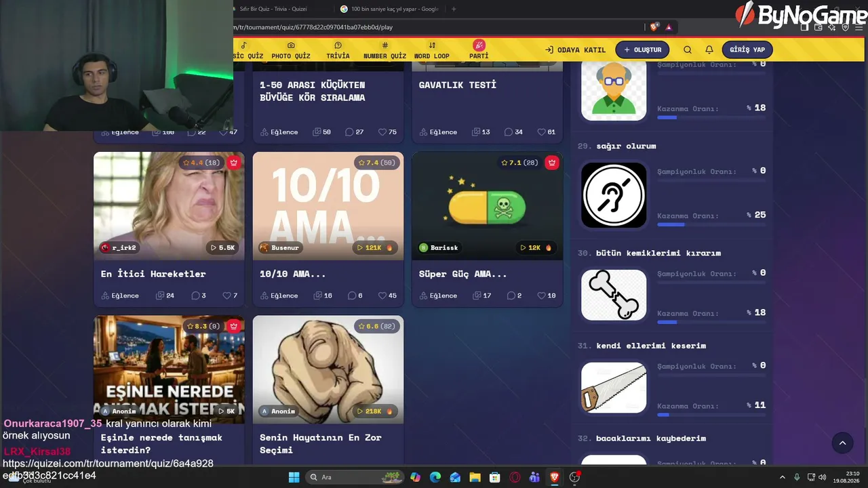Click Kazanma Oranı bar for 'sağır olurum'
Image resolution: width=868 pixels, height=488 pixels.
coord(711,224)
